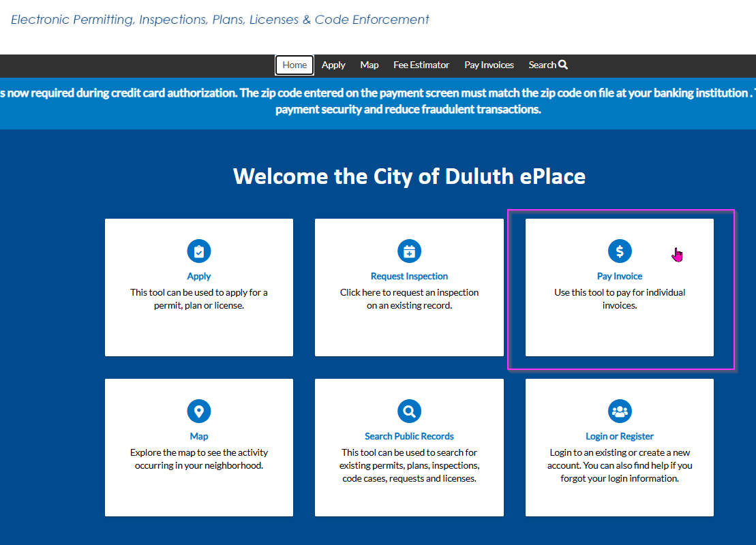Viewport: 756px width, 545px height.
Task: Click the Pay Invoice dollar icon
Action: 620,251
